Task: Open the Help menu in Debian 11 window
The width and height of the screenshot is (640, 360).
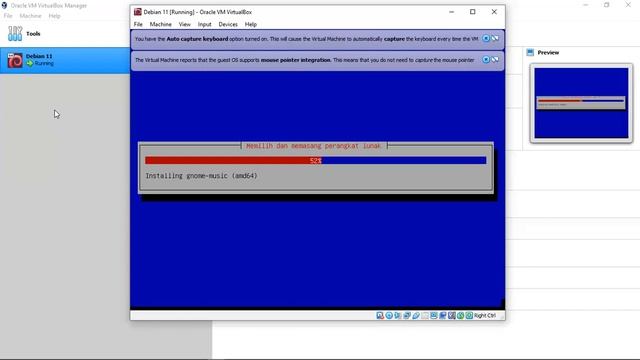Action: click(x=251, y=24)
